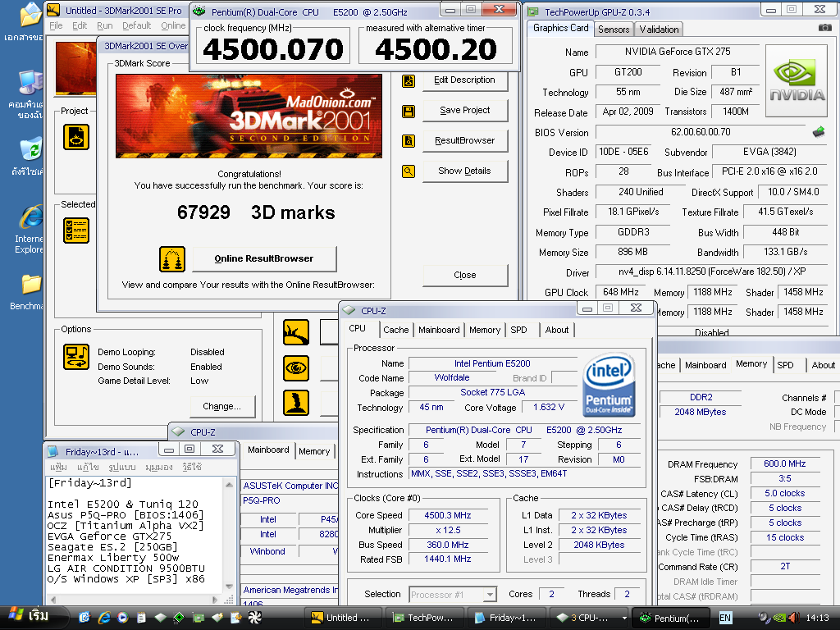Click the NVIDIA logo in GPU-Z
This screenshot has width=840, height=630.
point(797,81)
